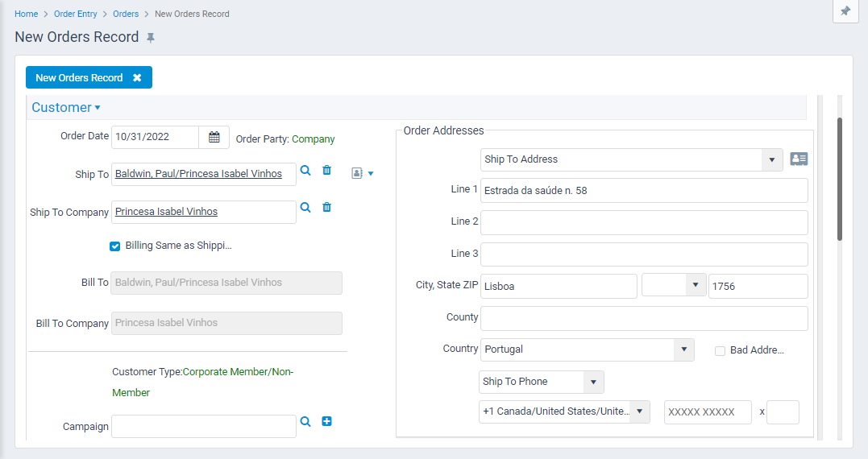Viewport: 868px width, 459px height.
Task: Open the State dropdown
Action: (x=696, y=285)
